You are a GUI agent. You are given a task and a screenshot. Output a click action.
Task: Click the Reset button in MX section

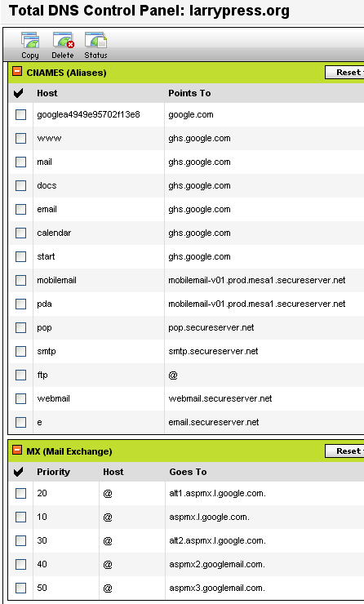344,451
